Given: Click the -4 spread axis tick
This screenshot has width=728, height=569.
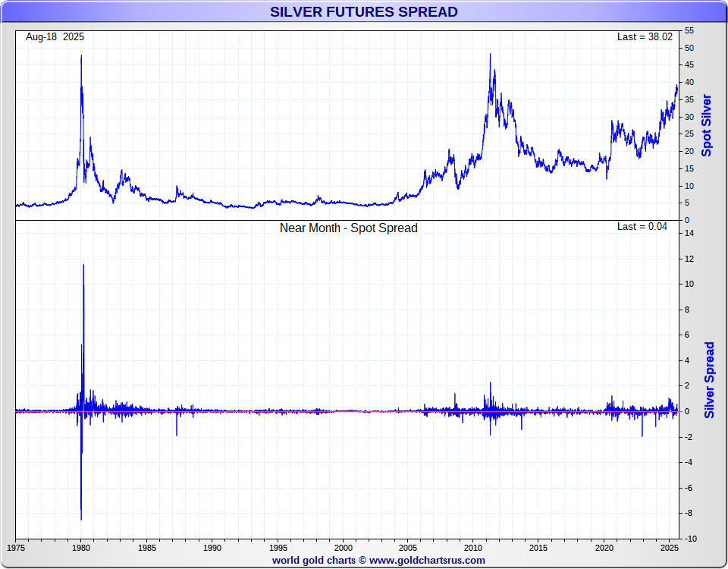Looking at the screenshot, I should pyautogui.click(x=688, y=462).
